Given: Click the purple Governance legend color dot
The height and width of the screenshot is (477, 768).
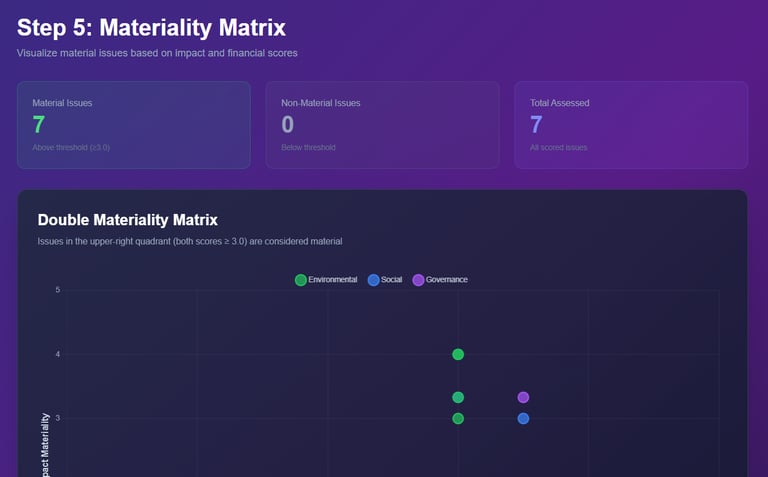Looking at the screenshot, I should [418, 280].
